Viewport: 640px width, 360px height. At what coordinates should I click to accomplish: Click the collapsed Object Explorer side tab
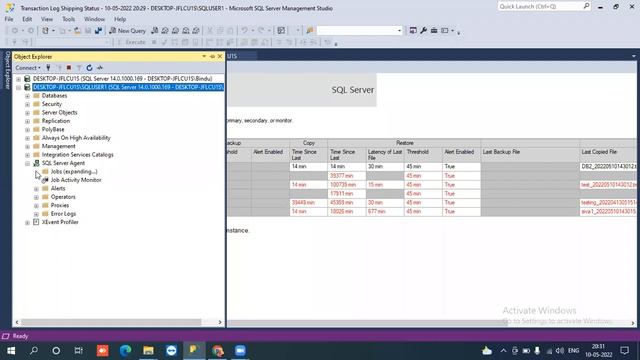7,70
